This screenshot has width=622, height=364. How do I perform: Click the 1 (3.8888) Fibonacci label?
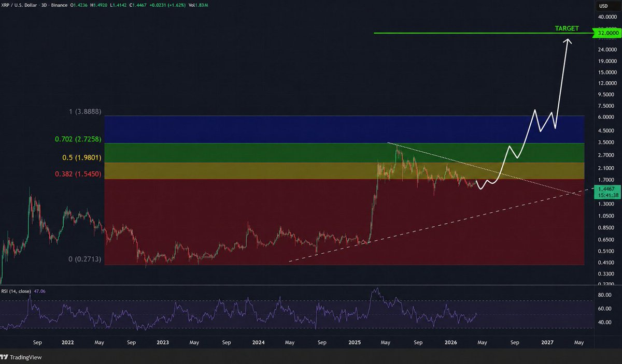(87, 111)
